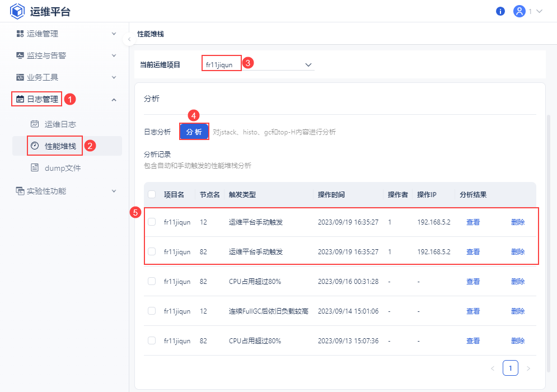Image resolution: width=557 pixels, height=392 pixels.
Task: Check the row dated 2023/09/13 15:07:36
Action: [x=152, y=340]
